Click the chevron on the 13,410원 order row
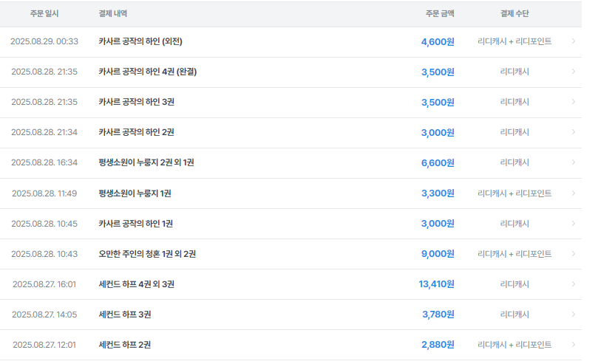The height and width of the screenshot is (364, 601). point(573,284)
